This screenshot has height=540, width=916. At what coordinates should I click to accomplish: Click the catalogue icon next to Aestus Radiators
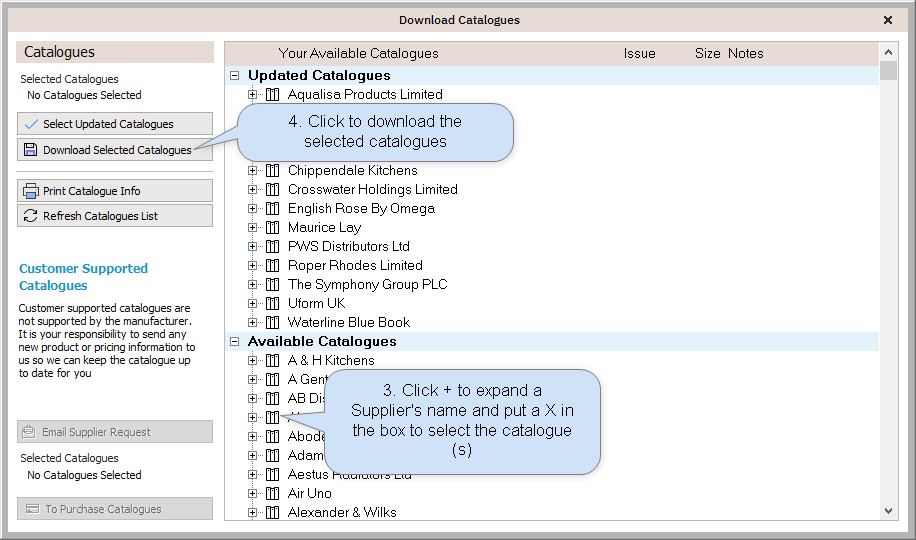(272, 475)
